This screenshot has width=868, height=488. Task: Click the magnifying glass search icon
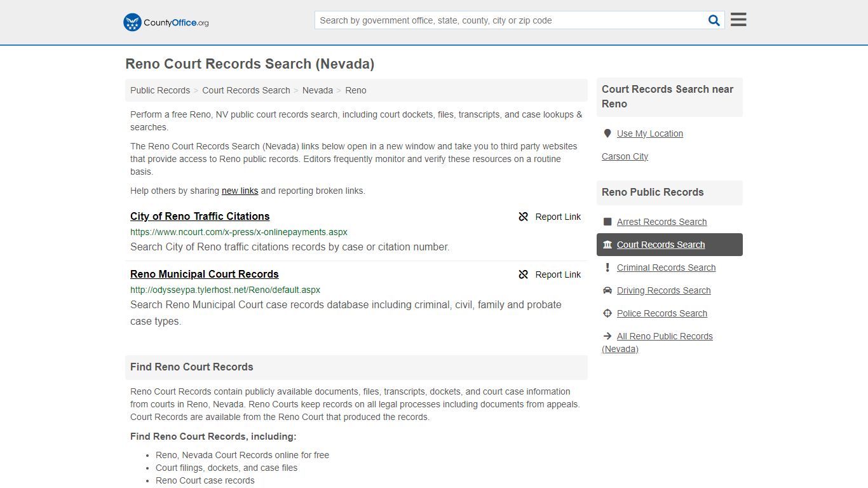(x=714, y=20)
